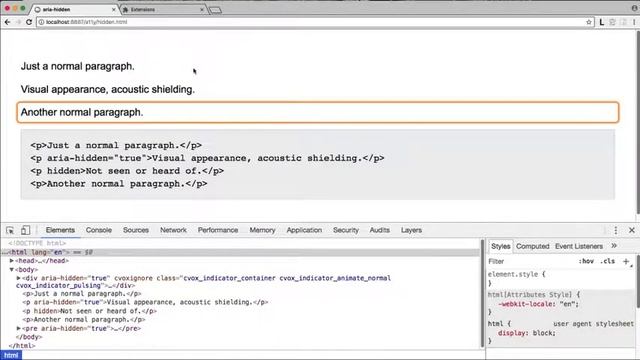Open the L extension icon in toolbar
Screen dimensions: 640x360
[602, 22]
